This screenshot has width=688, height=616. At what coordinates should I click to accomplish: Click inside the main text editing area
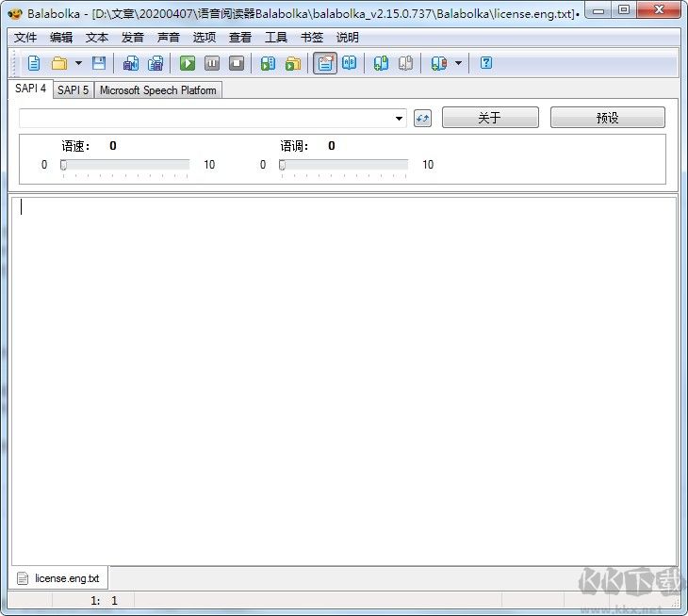[x=344, y=381]
